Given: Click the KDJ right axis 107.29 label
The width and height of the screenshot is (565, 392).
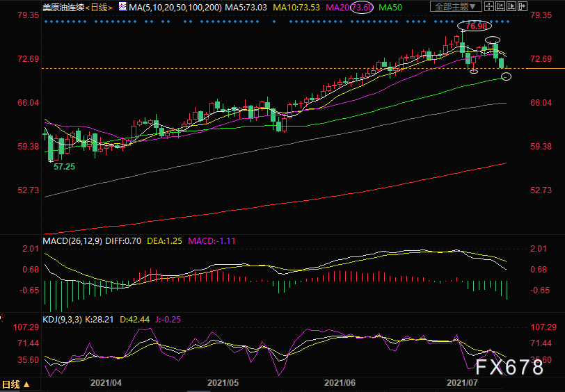Looking at the screenshot, I should (543, 327).
